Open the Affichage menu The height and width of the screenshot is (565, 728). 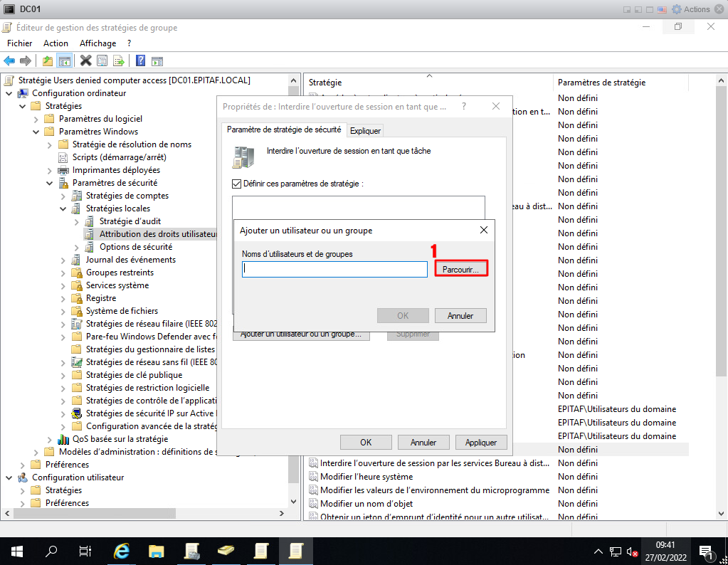[x=97, y=43]
